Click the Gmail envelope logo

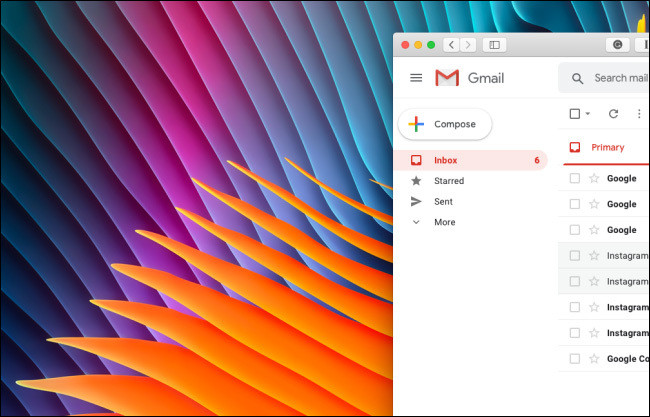(x=447, y=78)
